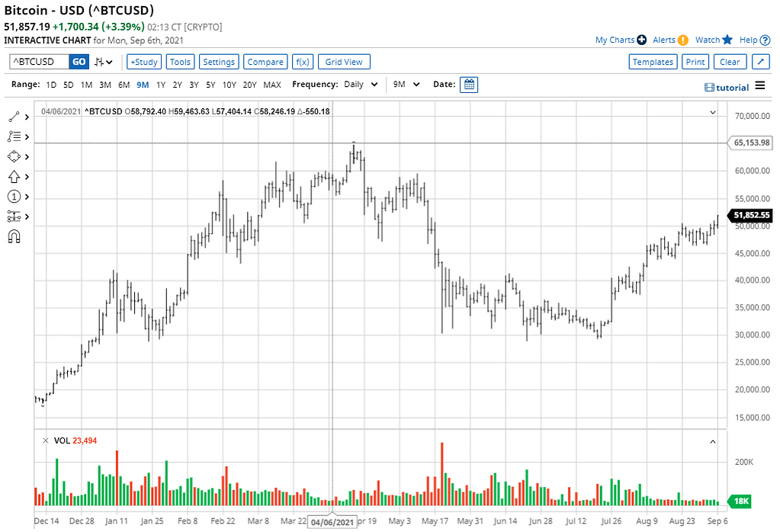This screenshot has width=780, height=532.
Task: Expand the arrow marker options arrow
Action: pos(27,177)
